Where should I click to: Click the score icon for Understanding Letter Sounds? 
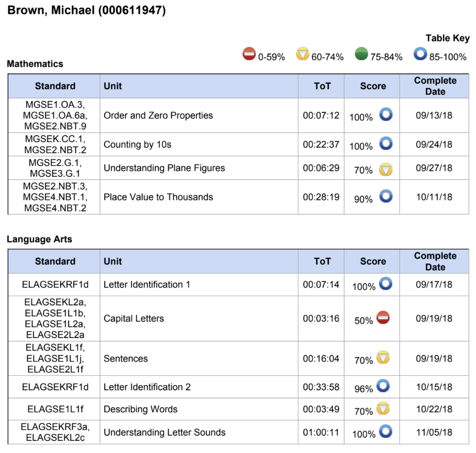[x=386, y=431]
